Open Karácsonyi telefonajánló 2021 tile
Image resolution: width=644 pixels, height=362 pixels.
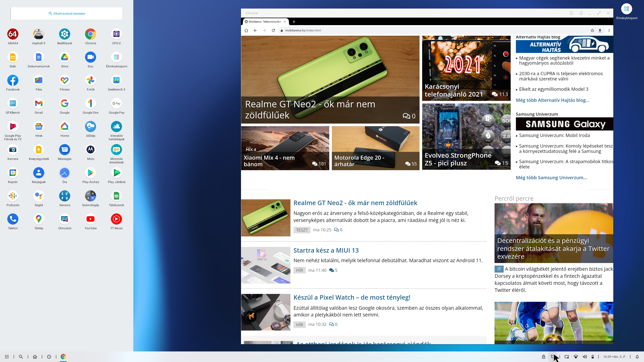(466, 68)
